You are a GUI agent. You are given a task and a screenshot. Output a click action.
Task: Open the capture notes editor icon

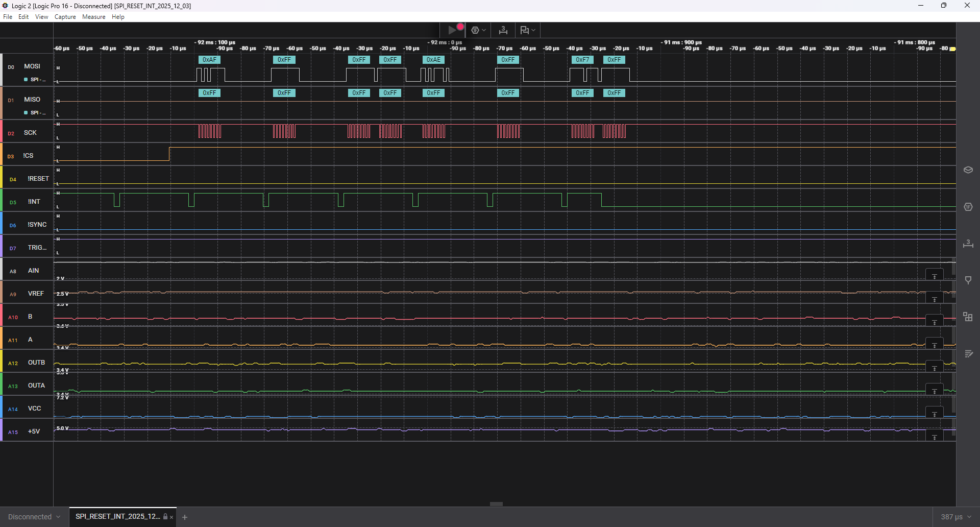tap(969, 353)
